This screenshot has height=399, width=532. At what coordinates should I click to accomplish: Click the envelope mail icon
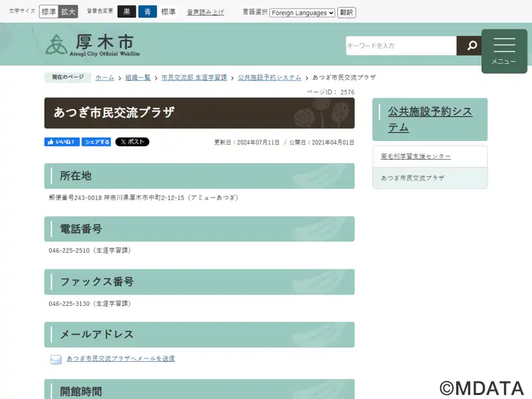56,359
